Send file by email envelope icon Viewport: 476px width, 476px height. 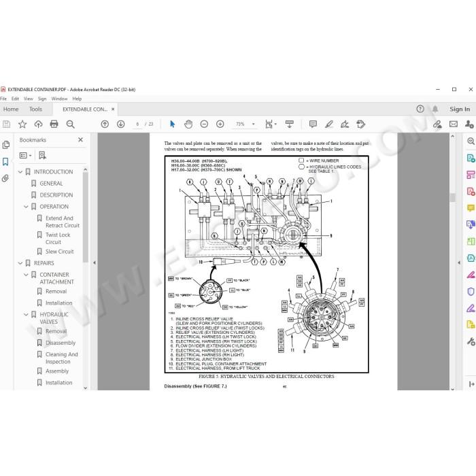click(454, 124)
